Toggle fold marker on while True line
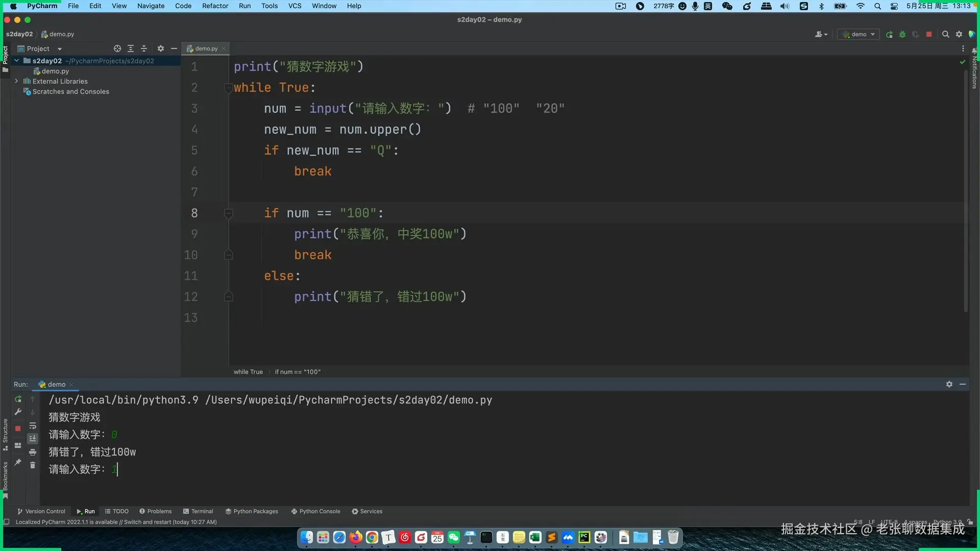The width and height of the screenshot is (980, 551). (228, 88)
